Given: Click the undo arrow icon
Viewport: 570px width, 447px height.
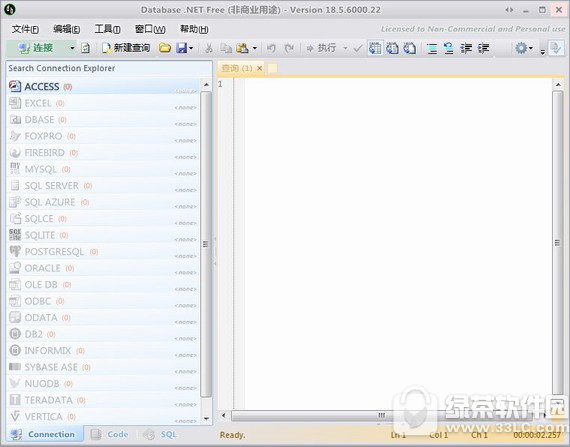Looking at the screenshot, I should 271,48.
